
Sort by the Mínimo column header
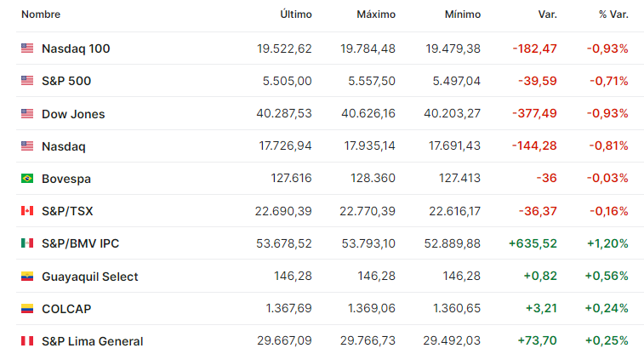click(463, 14)
